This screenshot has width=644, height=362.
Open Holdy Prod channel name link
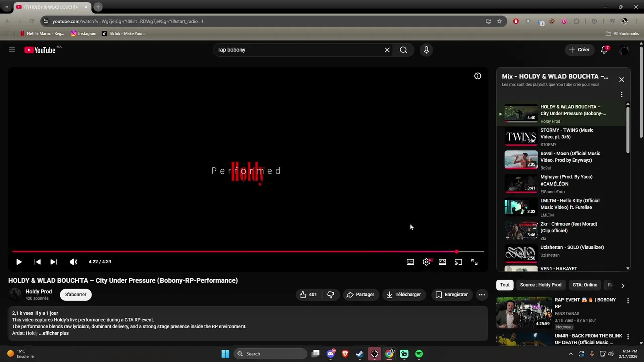39,292
